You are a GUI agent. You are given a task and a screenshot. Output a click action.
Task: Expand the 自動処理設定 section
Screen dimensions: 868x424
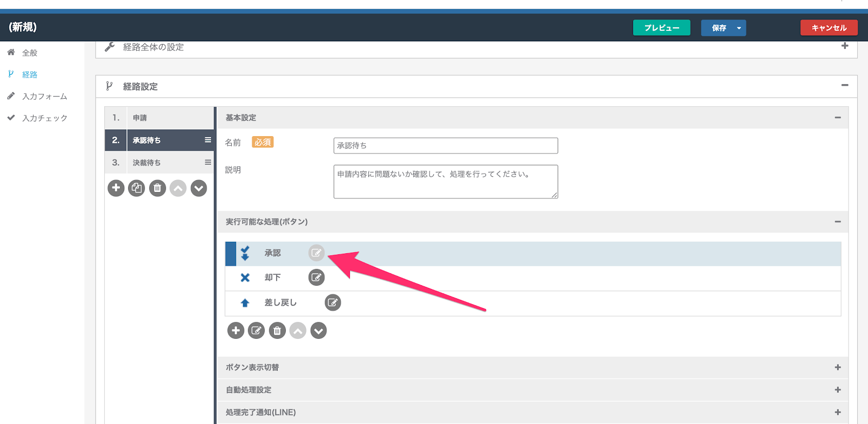(x=838, y=390)
